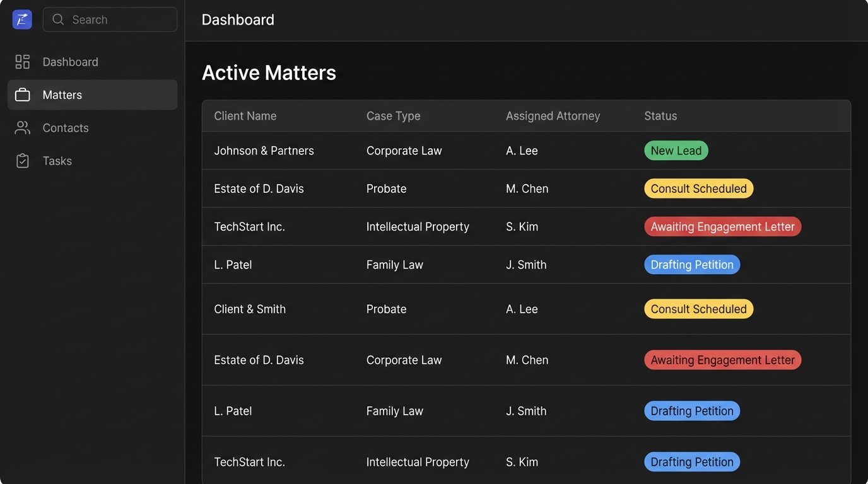Viewport: 868px width, 484px height.
Task: Switch to the Tasks section
Action: tap(57, 160)
